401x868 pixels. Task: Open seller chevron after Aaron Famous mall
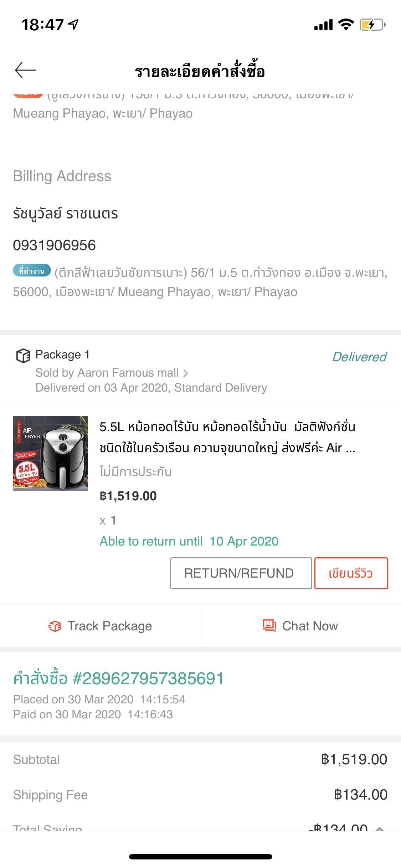tap(185, 373)
